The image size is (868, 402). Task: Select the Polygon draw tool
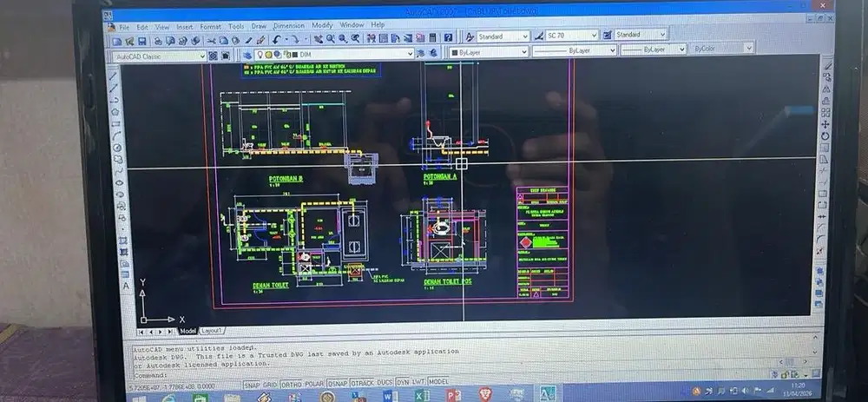pyautogui.click(x=115, y=112)
